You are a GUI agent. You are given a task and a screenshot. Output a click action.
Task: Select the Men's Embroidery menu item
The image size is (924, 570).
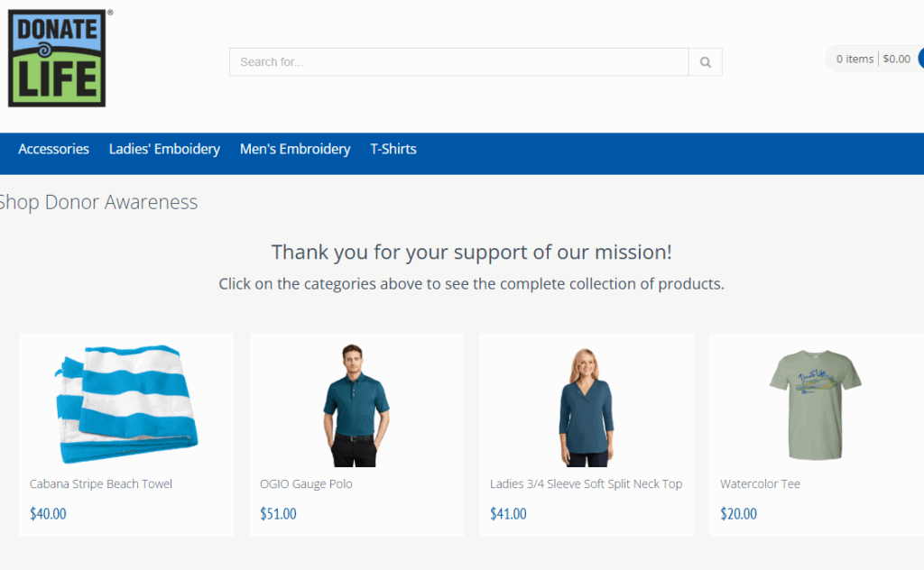295,150
